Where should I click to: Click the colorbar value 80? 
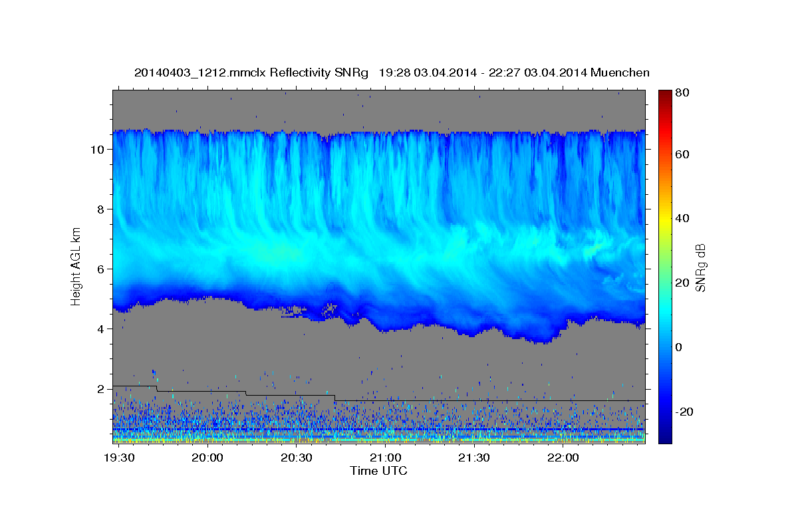pos(681,93)
